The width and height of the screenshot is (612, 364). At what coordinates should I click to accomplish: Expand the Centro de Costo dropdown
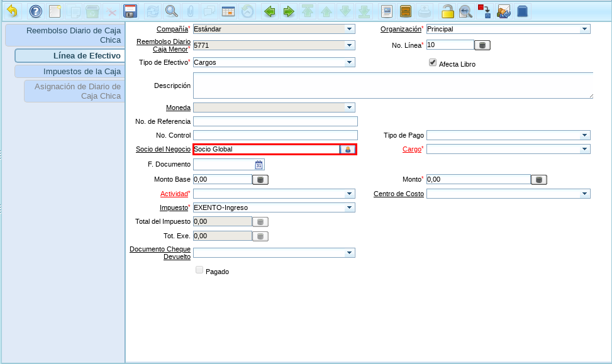[x=584, y=194]
